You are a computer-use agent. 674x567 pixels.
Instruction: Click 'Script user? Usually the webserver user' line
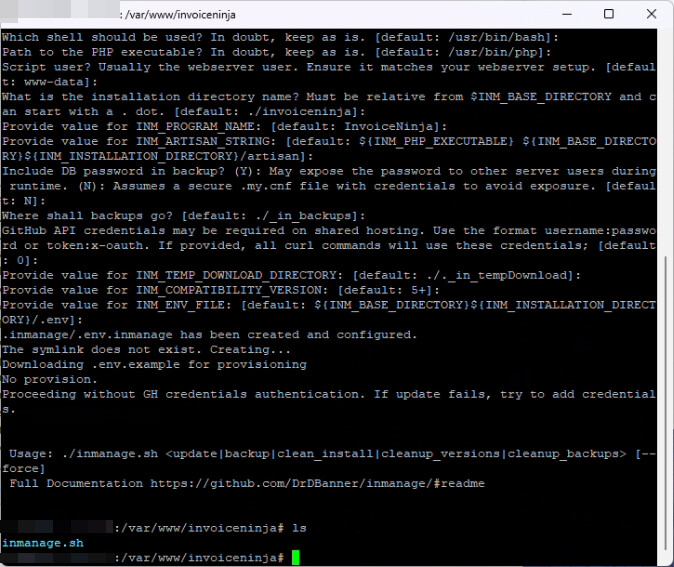click(x=329, y=74)
